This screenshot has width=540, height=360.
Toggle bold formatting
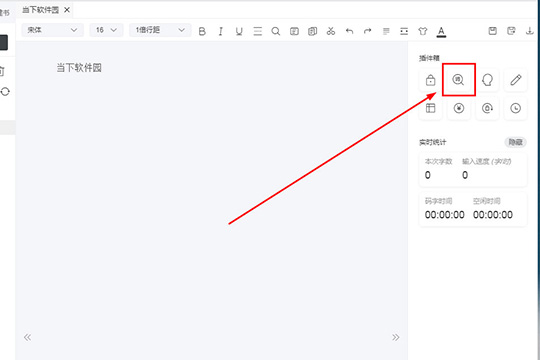(202, 31)
